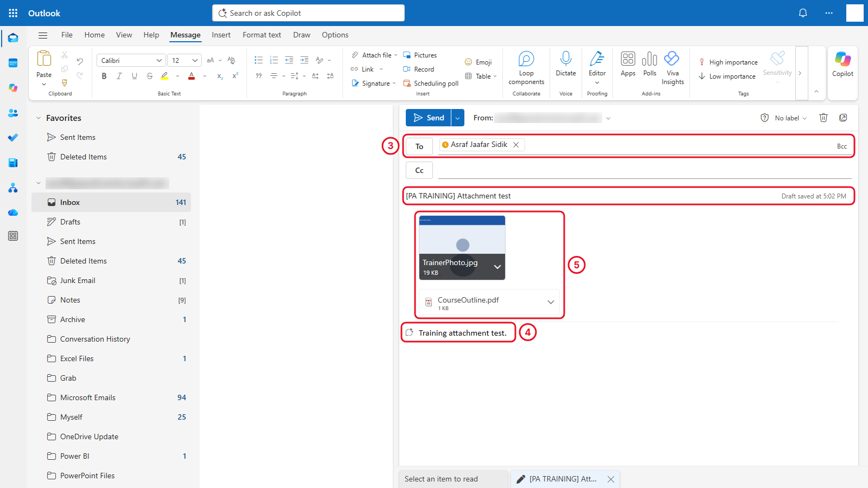Click the Send button
The width and height of the screenshot is (868, 488).
(x=429, y=118)
